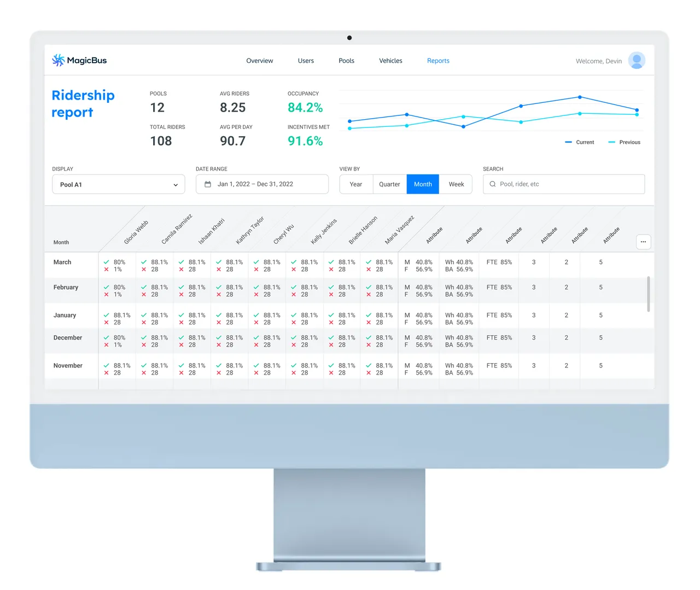The height and width of the screenshot is (590, 700).
Task: Click the green check in March Gloria Webb cell
Action: [106, 262]
